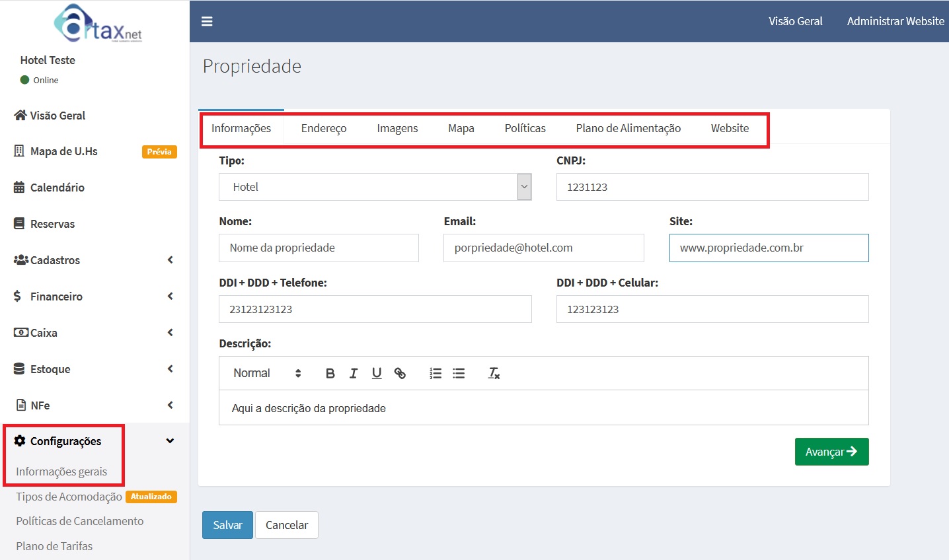Click into the description text area
Screen dimensions: 949x560
(x=544, y=408)
